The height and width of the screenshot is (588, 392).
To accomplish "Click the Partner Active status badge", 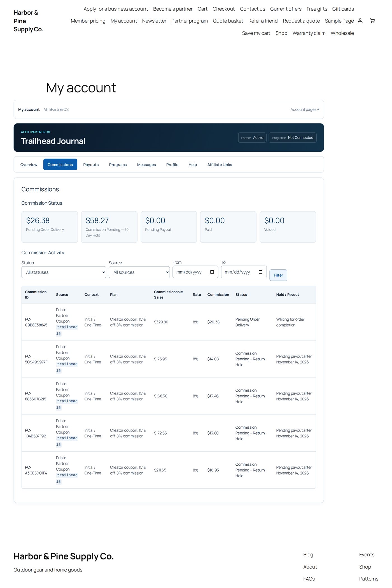I will pos(252,137).
